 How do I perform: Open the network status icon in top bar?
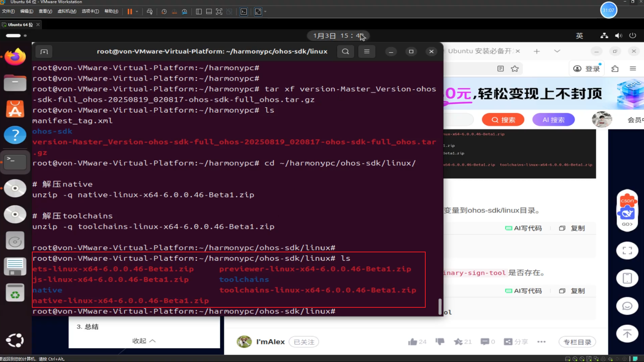click(x=605, y=36)
